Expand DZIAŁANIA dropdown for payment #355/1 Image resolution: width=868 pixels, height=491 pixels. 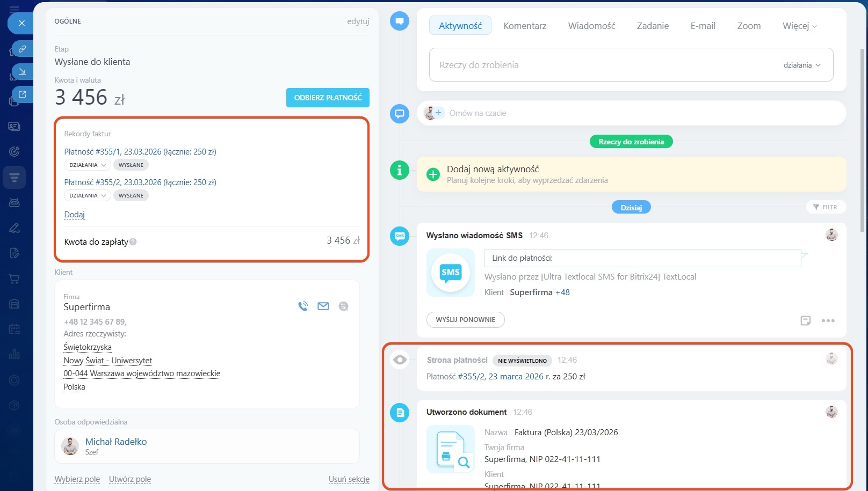(x=88, y=165)
